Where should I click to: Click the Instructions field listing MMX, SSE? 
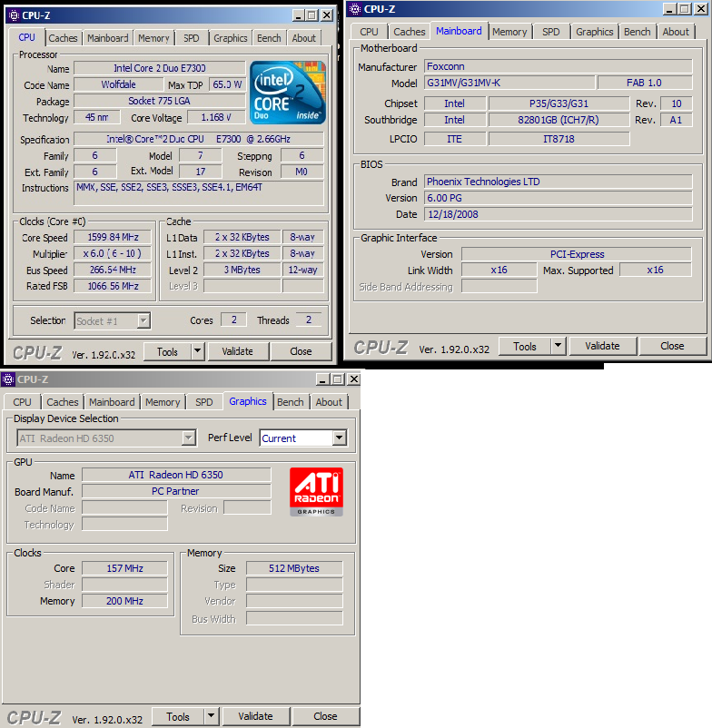[199, 193]
